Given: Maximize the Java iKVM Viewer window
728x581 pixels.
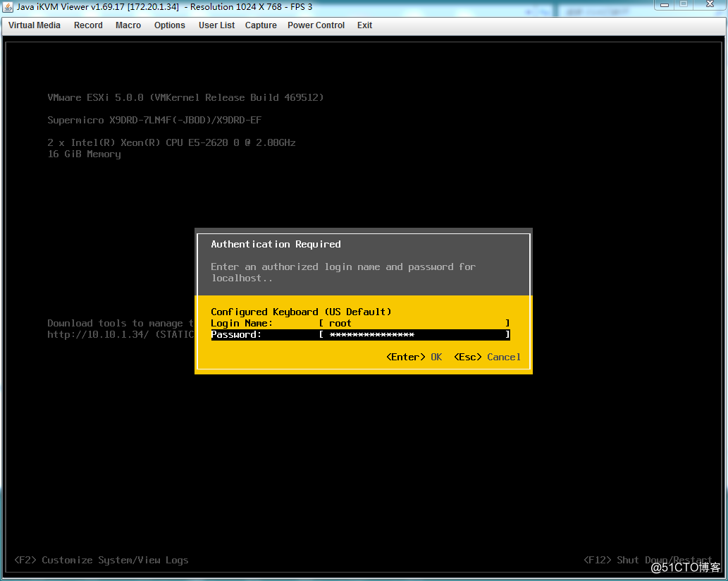Looking at the screenshot, I should point(684,5).
